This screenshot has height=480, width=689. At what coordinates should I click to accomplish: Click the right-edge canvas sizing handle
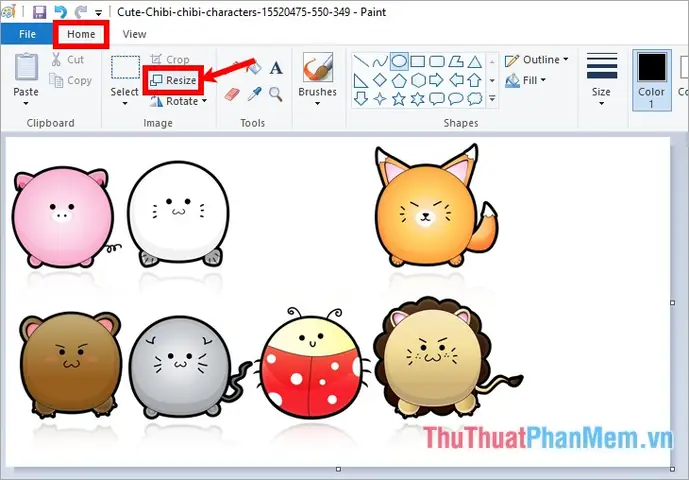pos(673,302)
